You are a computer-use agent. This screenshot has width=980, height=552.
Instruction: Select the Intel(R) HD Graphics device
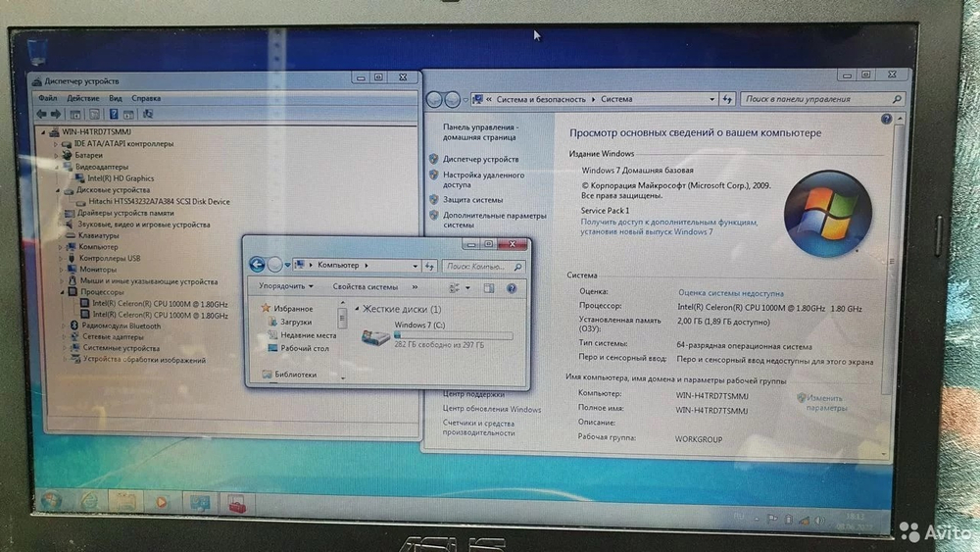click(x=121, y=178)
